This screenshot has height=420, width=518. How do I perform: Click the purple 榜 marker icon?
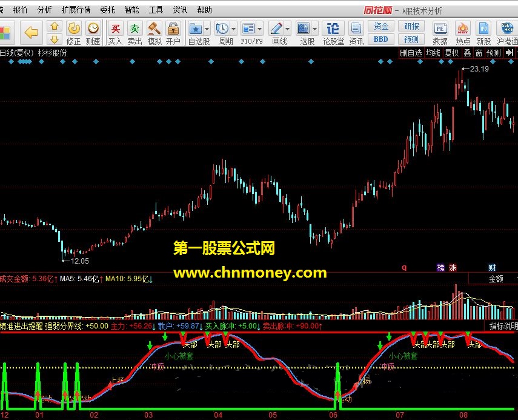pyautogui.click(x=440, y=268)
